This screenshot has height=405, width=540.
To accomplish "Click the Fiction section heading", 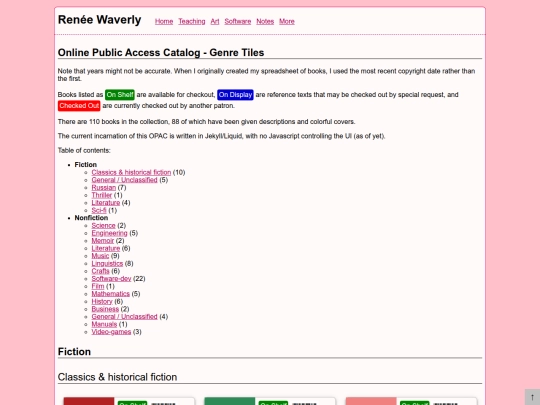I will pyautogui.click(x=74, y=352).
